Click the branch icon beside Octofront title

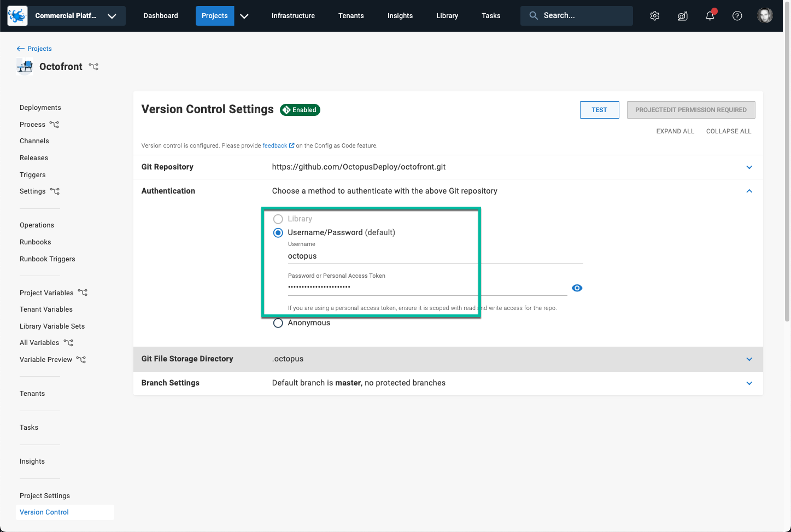(93, 66)
